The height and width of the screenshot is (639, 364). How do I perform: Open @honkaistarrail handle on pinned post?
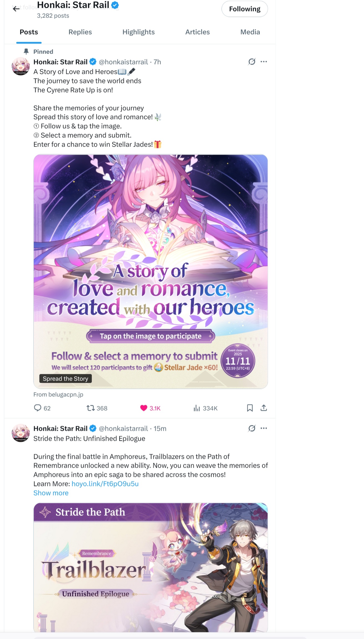123,62
